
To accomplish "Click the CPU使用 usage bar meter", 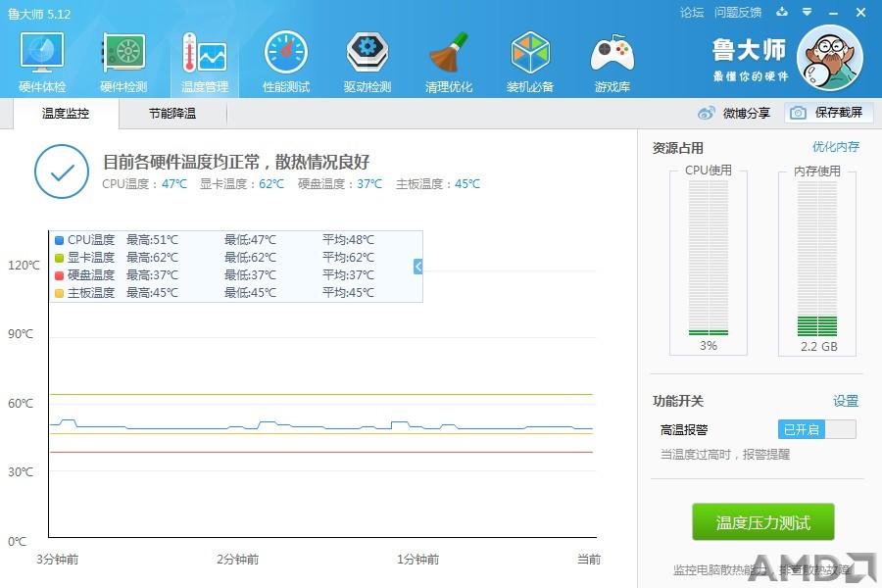I will (x=709, y=259).
